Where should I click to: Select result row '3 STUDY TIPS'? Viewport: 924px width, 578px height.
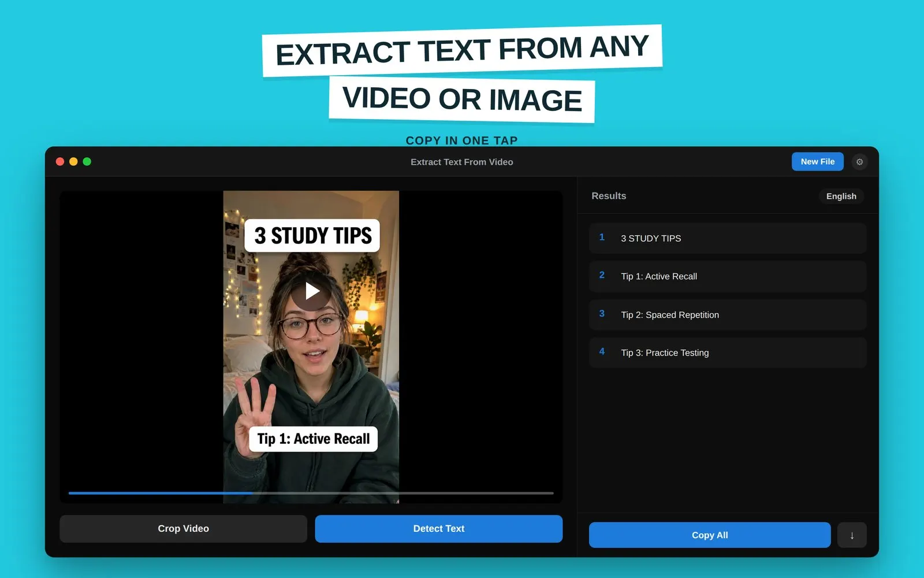(x=728, y=238)
